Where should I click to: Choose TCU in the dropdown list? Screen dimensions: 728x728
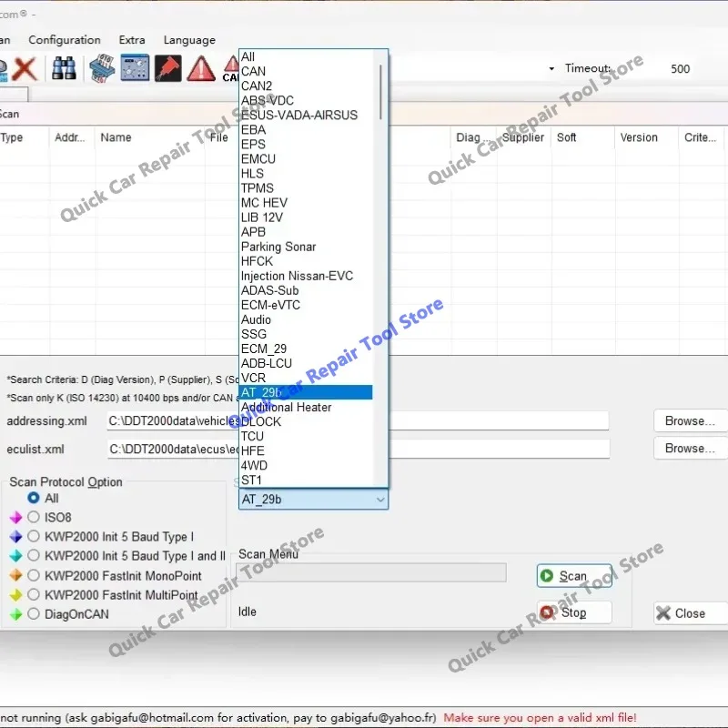[306, 436]
